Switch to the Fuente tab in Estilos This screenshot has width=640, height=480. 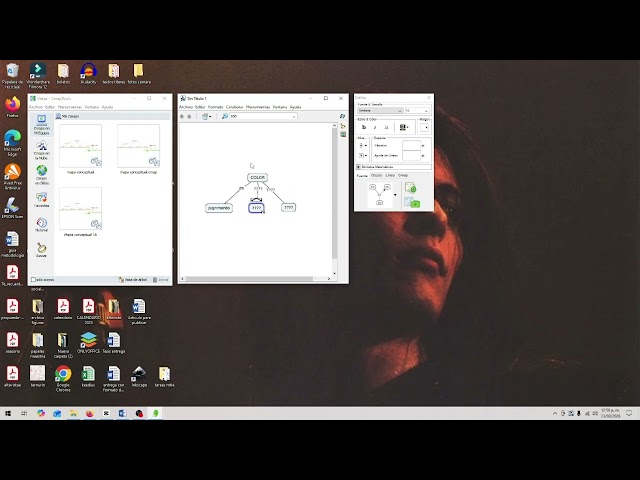pyautogui.click(x=362, y=176)
